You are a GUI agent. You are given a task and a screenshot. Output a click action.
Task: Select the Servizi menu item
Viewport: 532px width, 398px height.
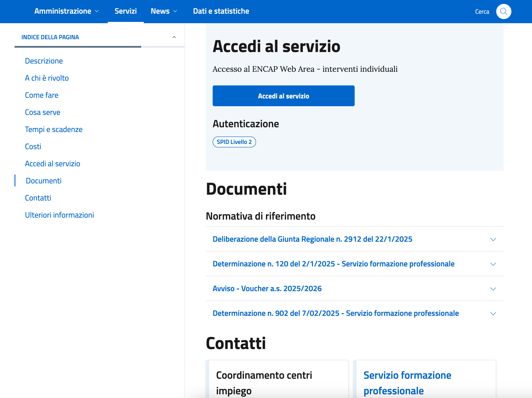pyautogui.click(x=125, y=11)
